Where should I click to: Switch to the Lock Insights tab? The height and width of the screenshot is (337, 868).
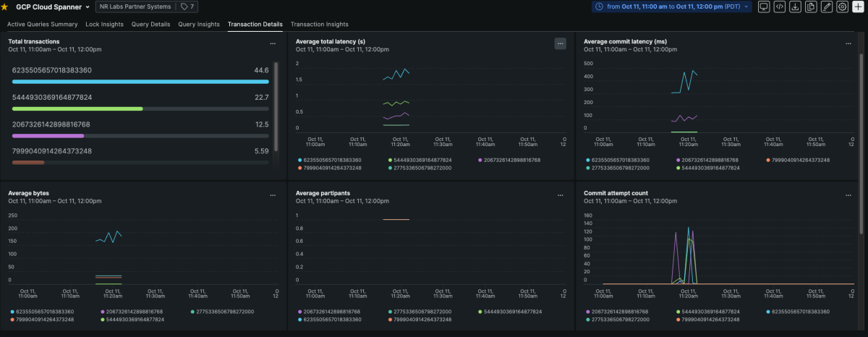(104, 24)
